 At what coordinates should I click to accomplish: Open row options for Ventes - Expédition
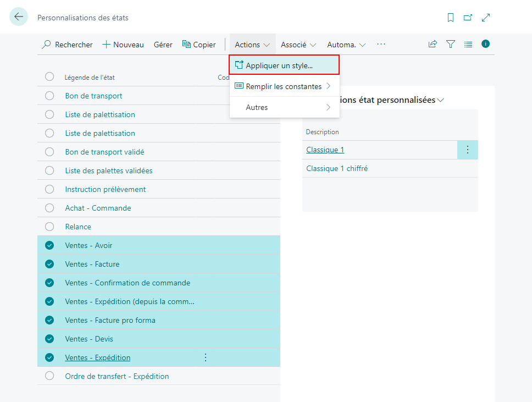pos(205,357)
